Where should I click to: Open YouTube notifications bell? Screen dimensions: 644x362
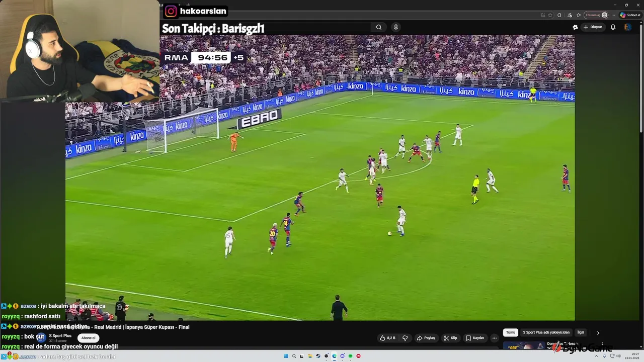click(613, 27)
